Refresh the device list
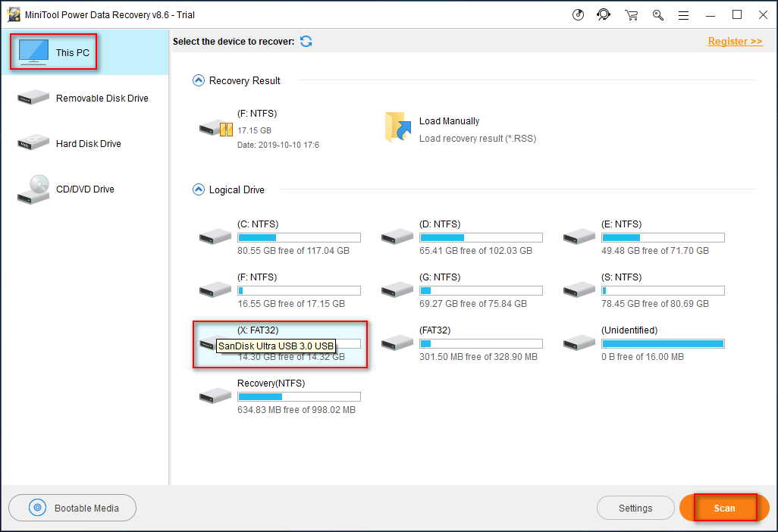The image size is (778, 532). pyautogui.click(x=306, y=42)
